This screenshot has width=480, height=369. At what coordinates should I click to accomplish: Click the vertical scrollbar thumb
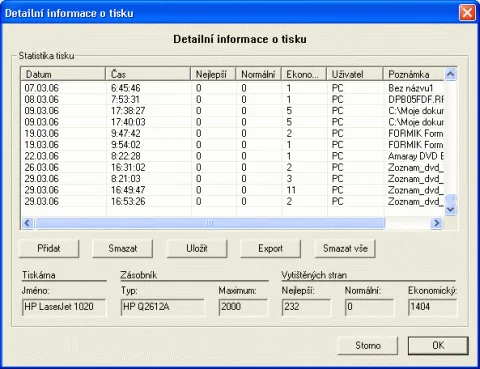click(450, 198)
